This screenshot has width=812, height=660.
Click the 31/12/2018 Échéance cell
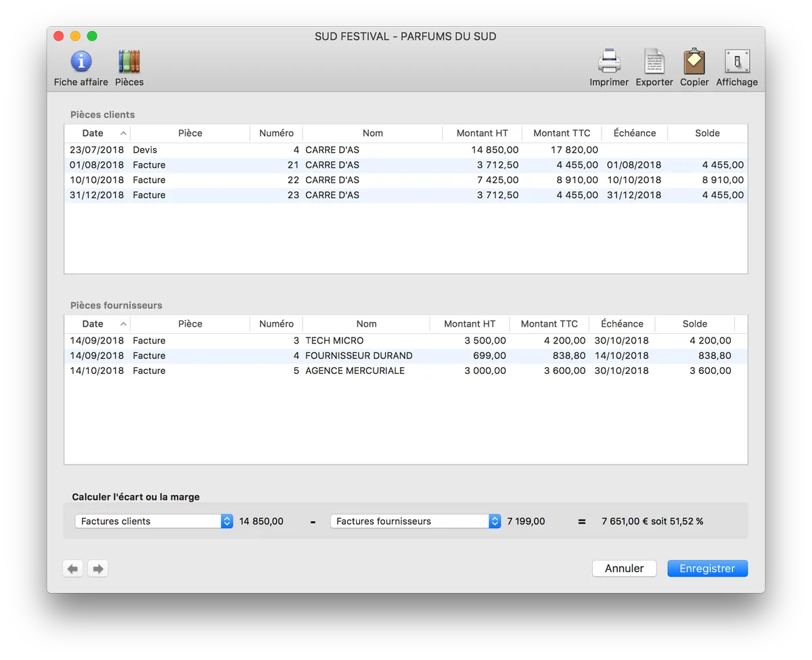(634, 195)
